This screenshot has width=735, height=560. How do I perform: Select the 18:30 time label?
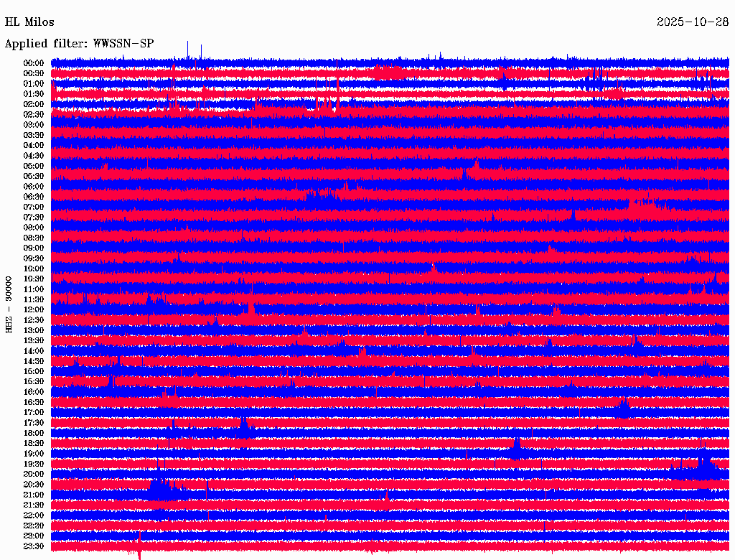point(34,444)
